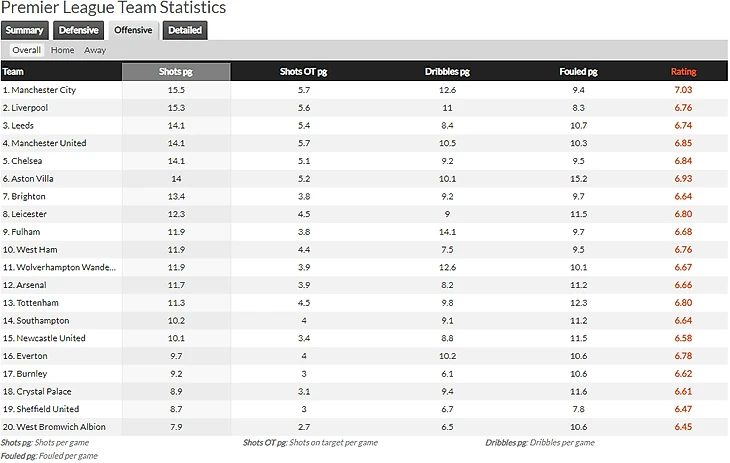Sort by Fouled pg column header
The height and width of the screenshot is (463, 730).
(x=579, y=72)
